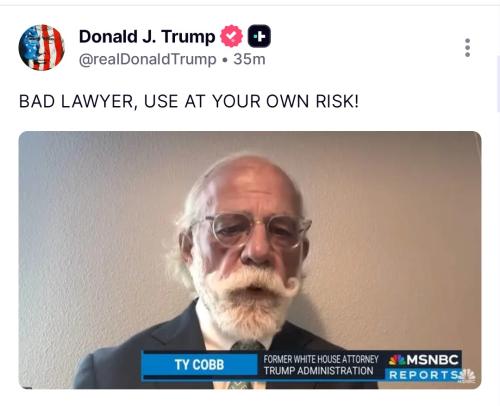The height and width of the screenshot is (406, 500).
Task: Click the NBC peacock watermark in the corner
Action: pyautogui.click(x=467, y=376)
